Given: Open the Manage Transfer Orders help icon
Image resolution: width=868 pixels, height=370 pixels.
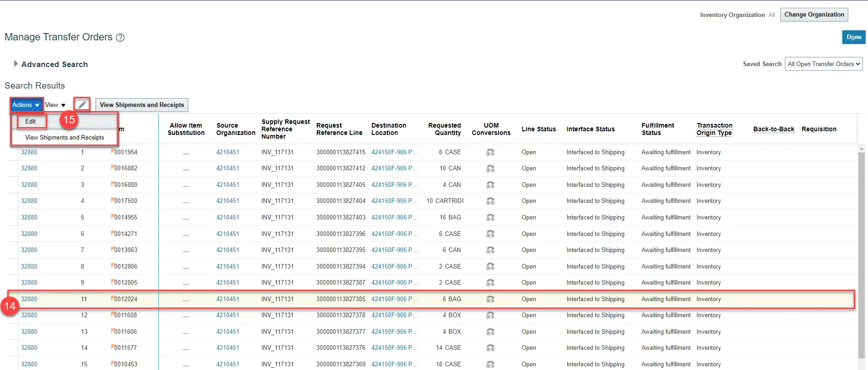Looking at the screenshot, I should click(x=120, y=38).
